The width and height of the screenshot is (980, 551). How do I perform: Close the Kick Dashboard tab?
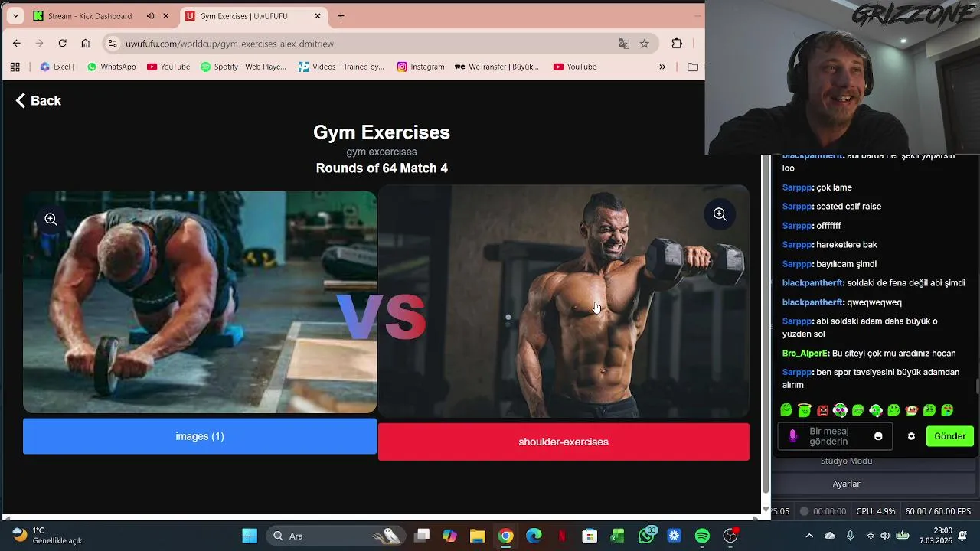165,16
